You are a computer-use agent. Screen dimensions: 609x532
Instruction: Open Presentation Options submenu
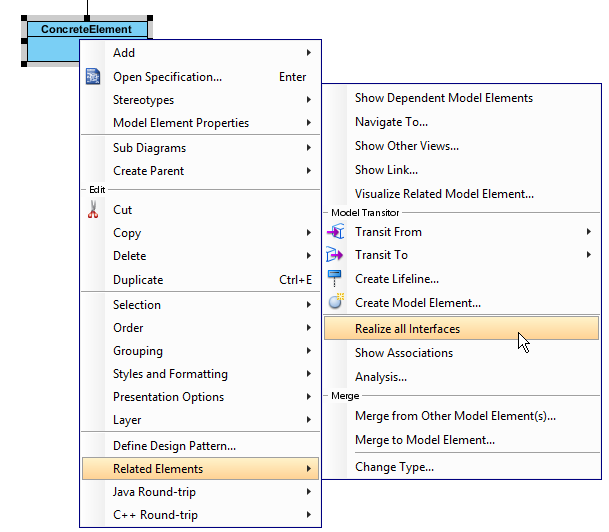coord(200,396)
